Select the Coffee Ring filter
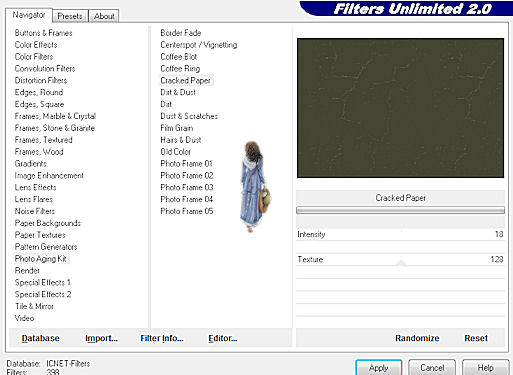 [x=180, y=68]
